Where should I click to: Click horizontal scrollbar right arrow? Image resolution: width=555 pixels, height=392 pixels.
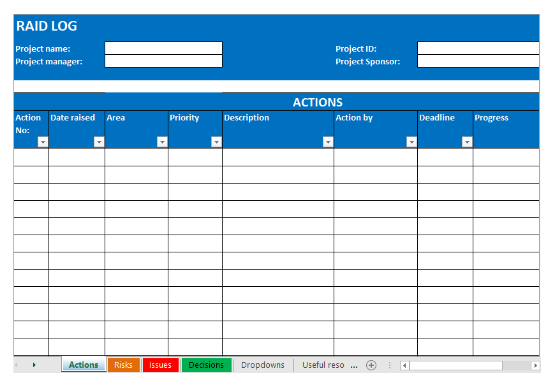coord(535,365)
